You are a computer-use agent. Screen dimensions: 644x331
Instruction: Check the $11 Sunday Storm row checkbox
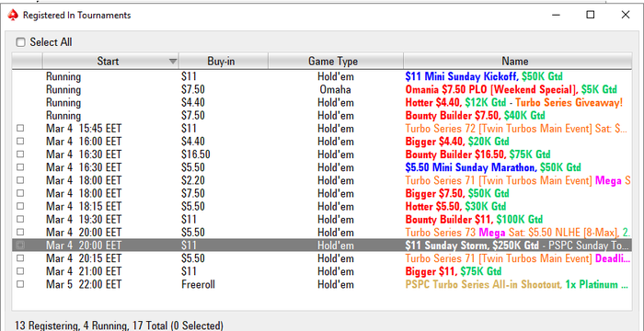(20, 245)
